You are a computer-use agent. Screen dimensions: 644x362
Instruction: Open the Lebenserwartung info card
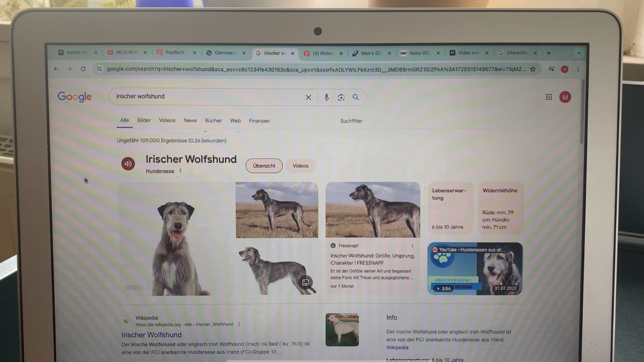click(x=451, y=208)
